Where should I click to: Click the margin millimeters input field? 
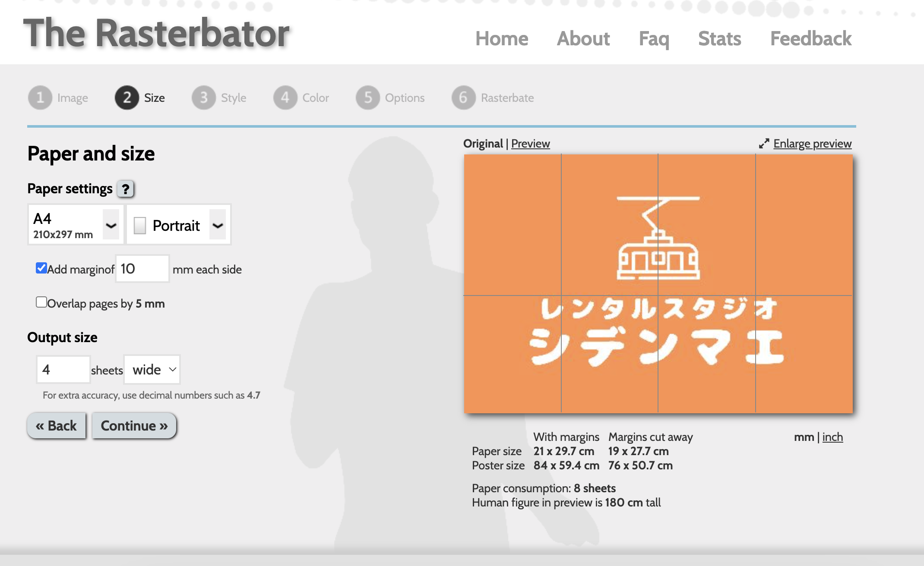point(142,269)
